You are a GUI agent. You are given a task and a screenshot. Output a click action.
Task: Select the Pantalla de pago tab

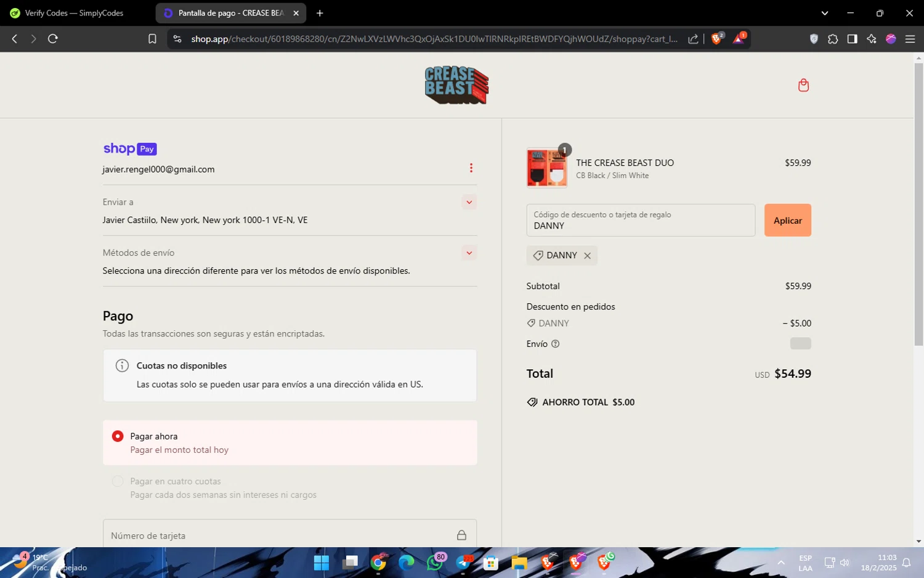pos(230,13)
